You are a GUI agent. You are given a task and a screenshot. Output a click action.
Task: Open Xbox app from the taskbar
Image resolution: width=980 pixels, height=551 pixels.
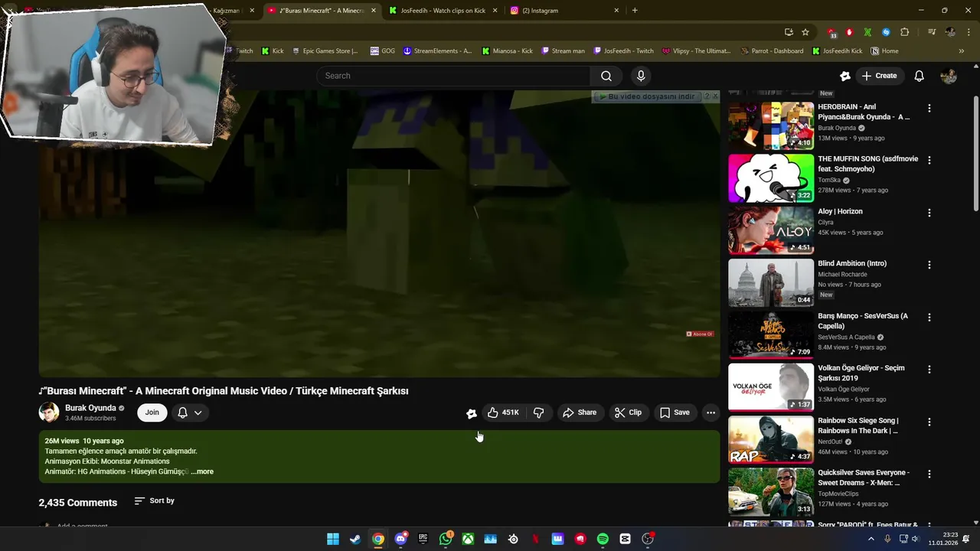468,539
